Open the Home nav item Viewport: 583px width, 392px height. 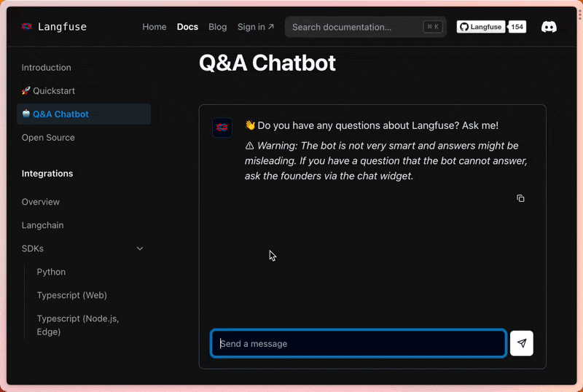(x=154, y=27)
